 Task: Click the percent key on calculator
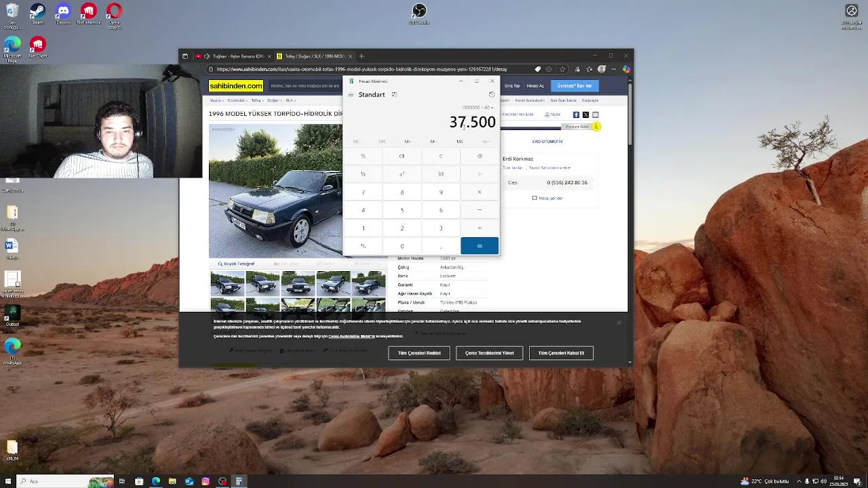363,156
